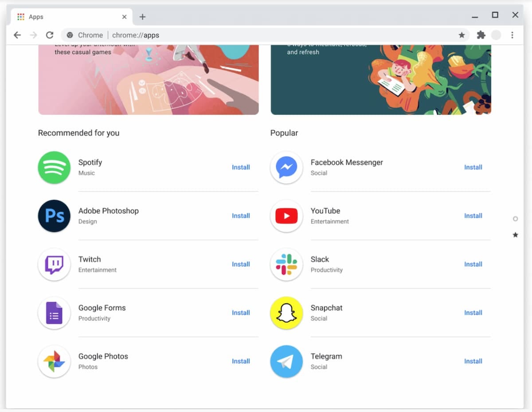Image resolution: width=532 pixels, height=412 pixels.
Task: Click the Telegram paper plane icon
Action: 286,361
